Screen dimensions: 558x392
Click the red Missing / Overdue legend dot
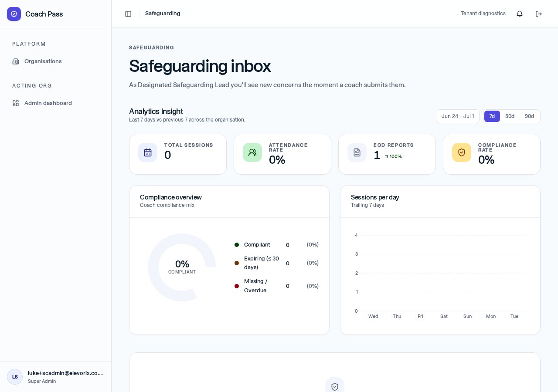237,286
